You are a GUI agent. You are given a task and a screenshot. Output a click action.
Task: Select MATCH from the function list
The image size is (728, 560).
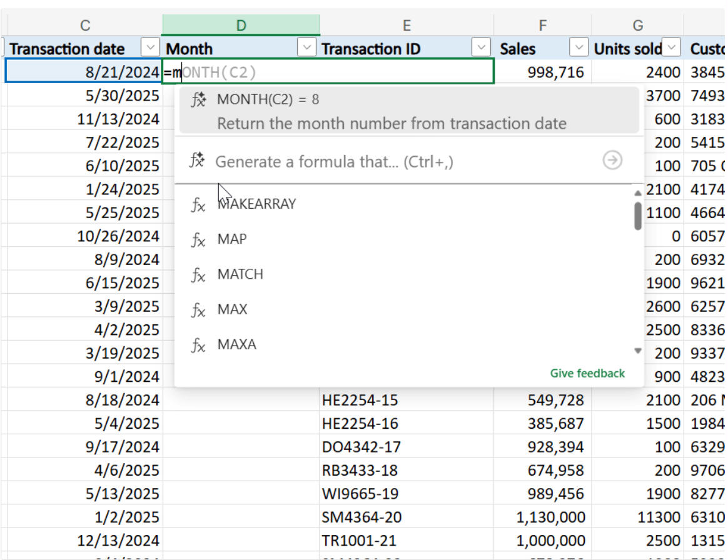tap(240, 274)
